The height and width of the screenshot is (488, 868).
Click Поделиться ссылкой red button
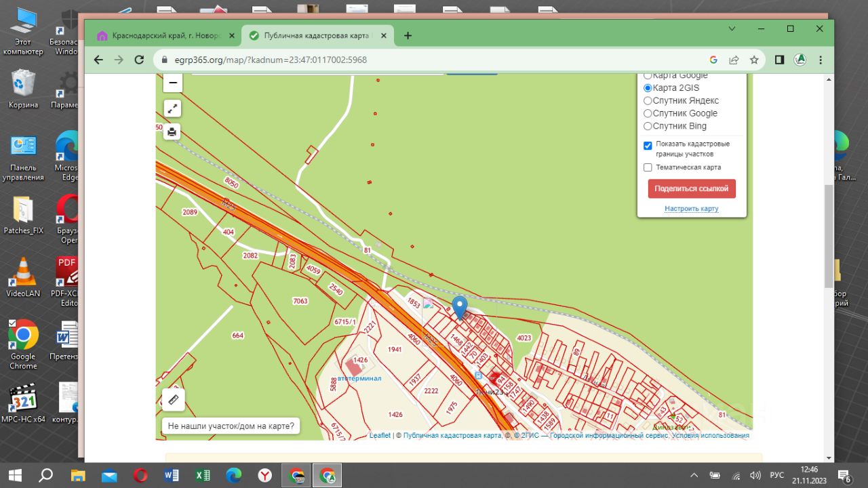[691, 188]
